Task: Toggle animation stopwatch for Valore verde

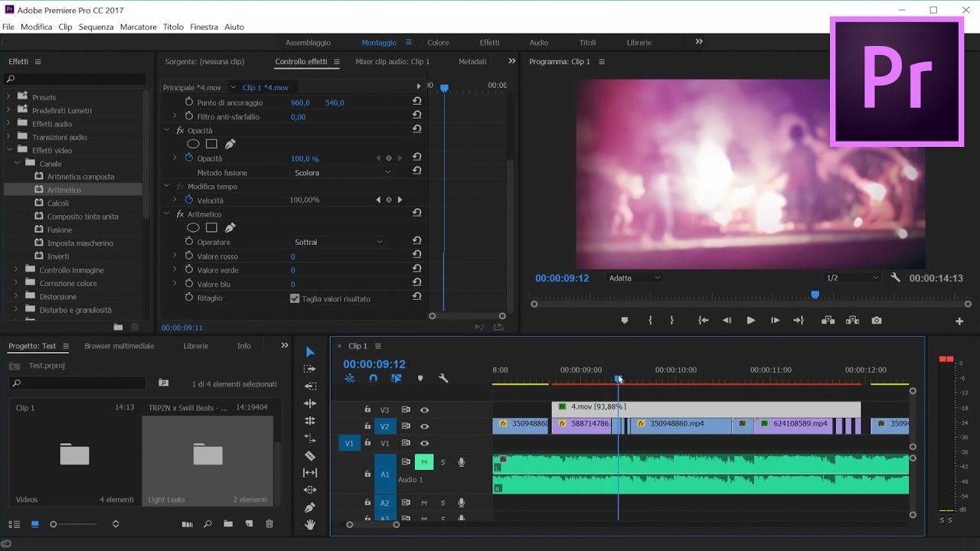Action: (x=190, y=269)
